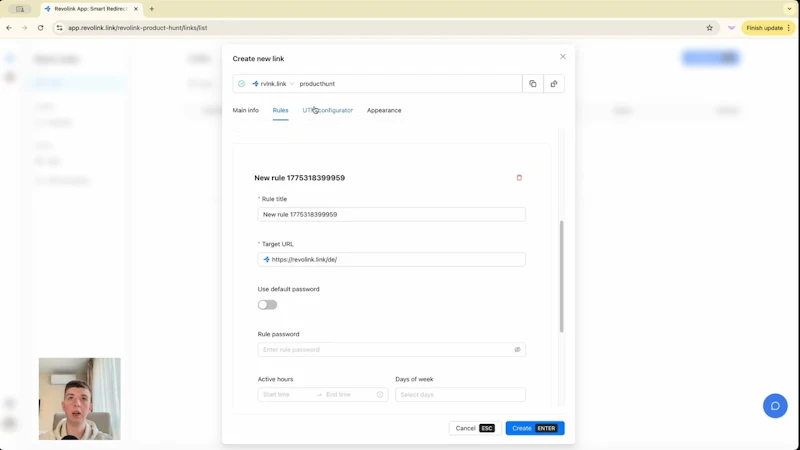800x450 pixels.
Task: Click the End time field
Action: coord(349,394)
